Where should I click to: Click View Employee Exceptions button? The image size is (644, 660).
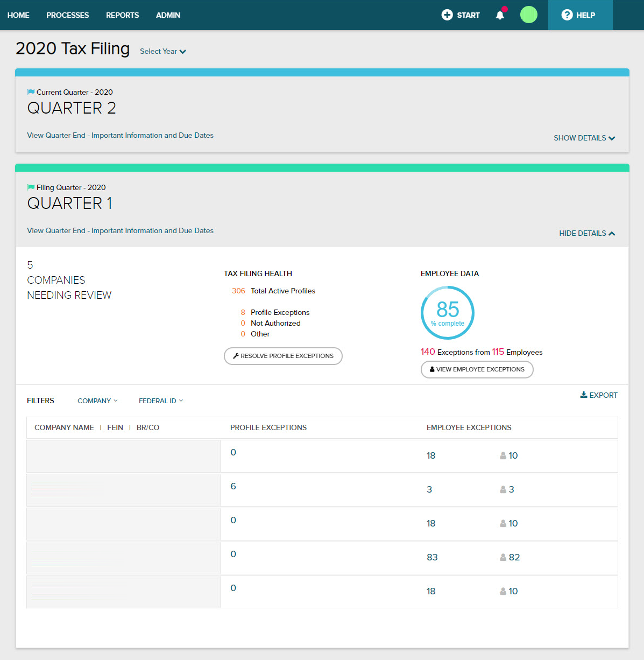pyautogui.click(x=477, y=369)
